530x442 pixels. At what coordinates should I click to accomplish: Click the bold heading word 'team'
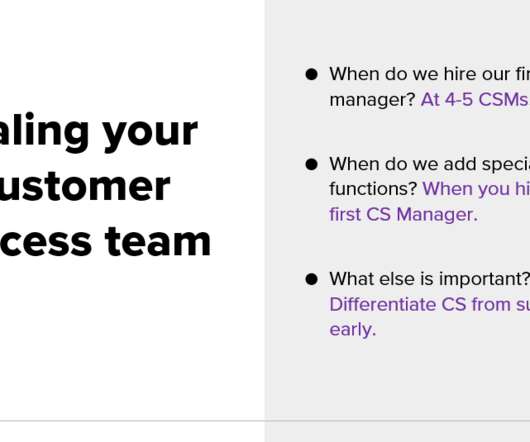(x=158, y=241)
